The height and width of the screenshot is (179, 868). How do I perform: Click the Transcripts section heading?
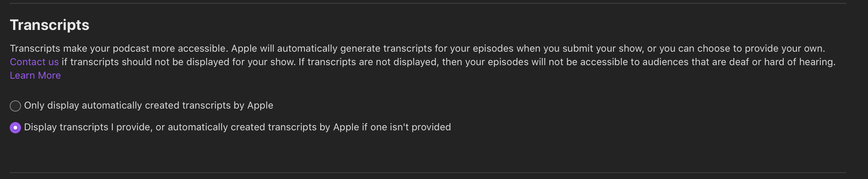[x=49, y=25]
